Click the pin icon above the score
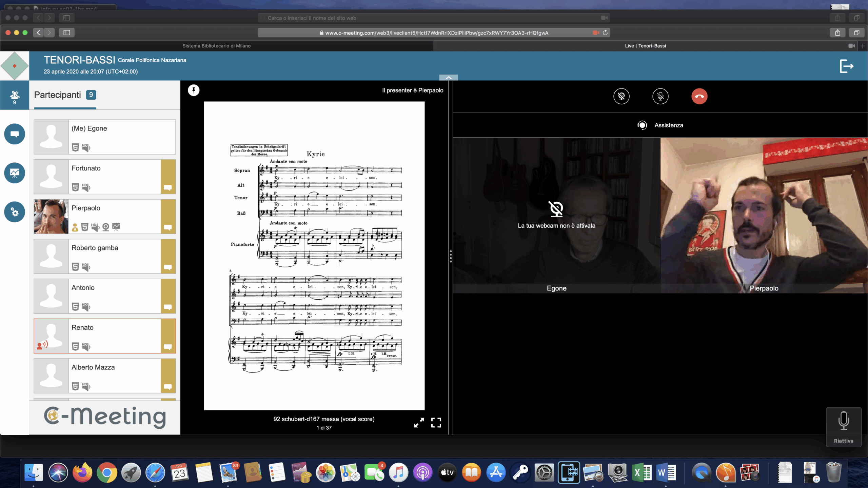 (x=194, y=90)
